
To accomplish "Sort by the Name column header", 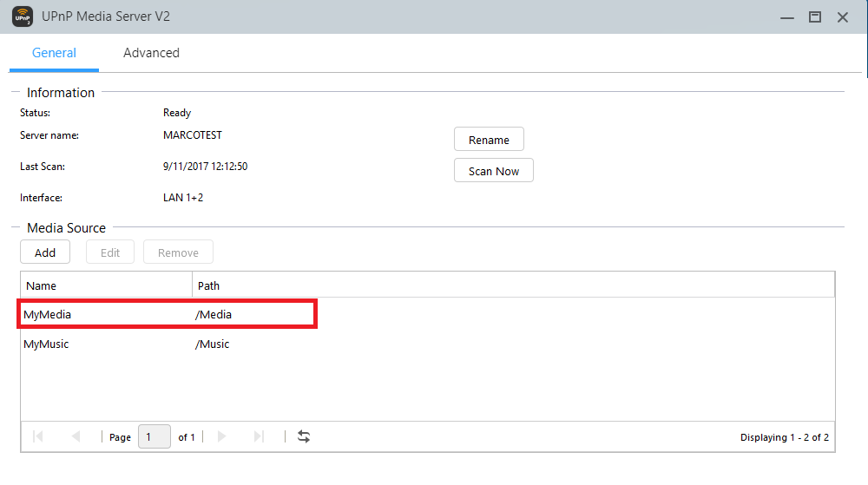I will point(106,285).
